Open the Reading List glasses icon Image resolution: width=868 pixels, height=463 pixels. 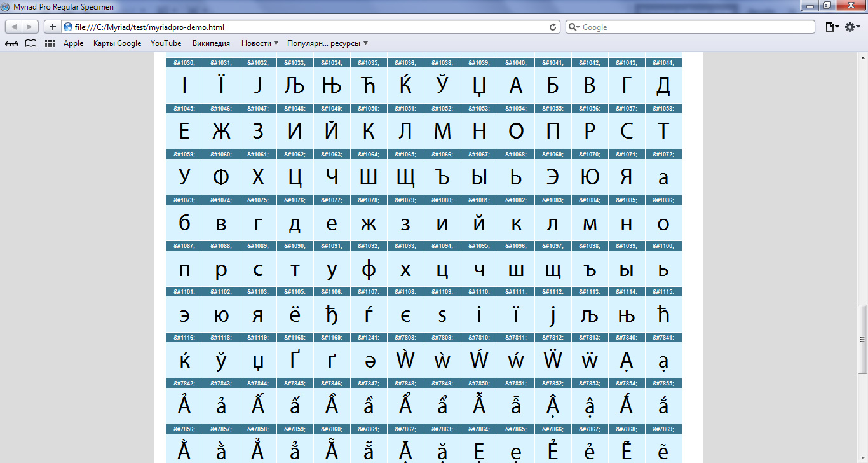point(11,43)
